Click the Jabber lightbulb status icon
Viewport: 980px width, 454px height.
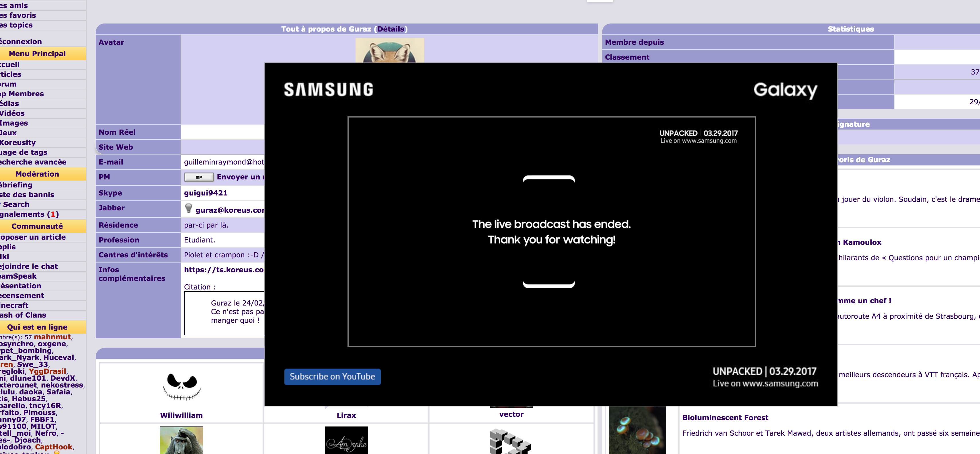(188, 208)
